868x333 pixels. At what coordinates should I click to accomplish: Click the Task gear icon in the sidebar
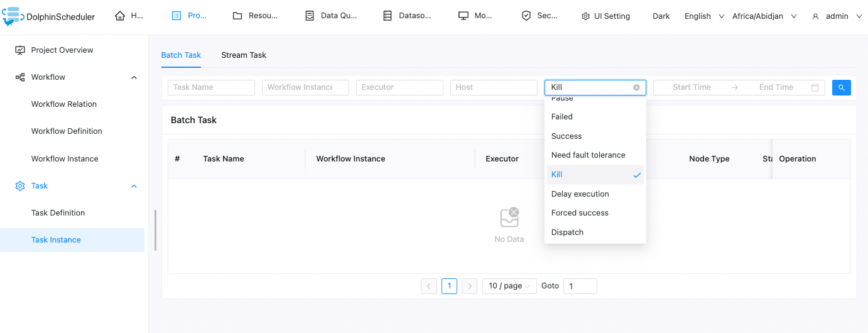coord(20,186)
